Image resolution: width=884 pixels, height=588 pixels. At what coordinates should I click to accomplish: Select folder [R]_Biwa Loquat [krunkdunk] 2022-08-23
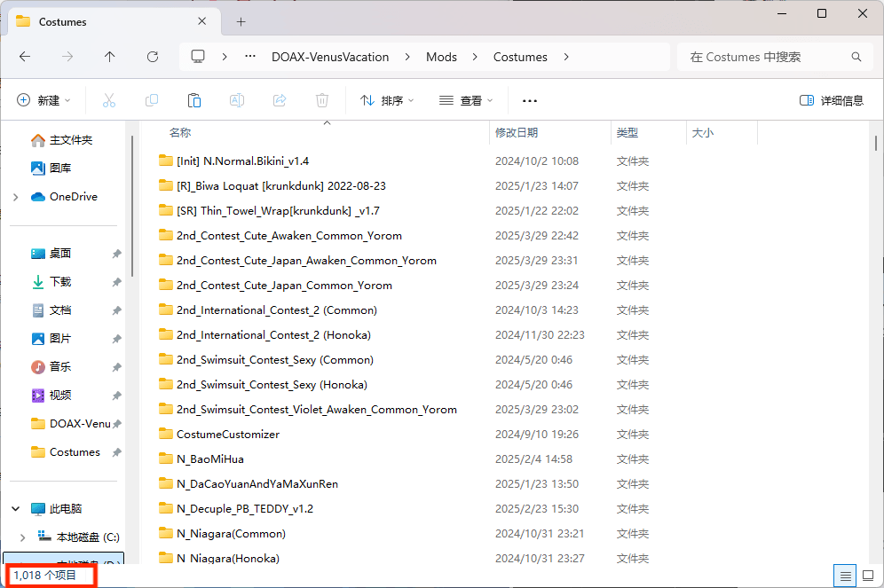(281, 186)
